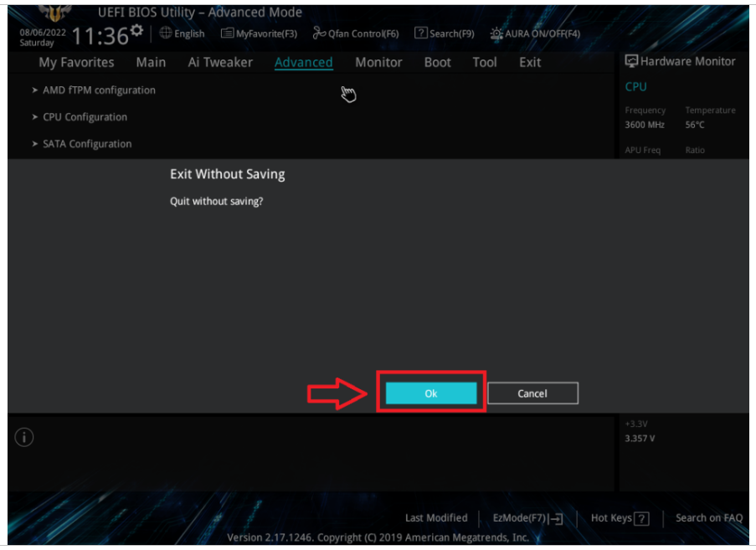Expand SATA Configuration arrow
Screen dimensions: 756x550
coord(34,144)
